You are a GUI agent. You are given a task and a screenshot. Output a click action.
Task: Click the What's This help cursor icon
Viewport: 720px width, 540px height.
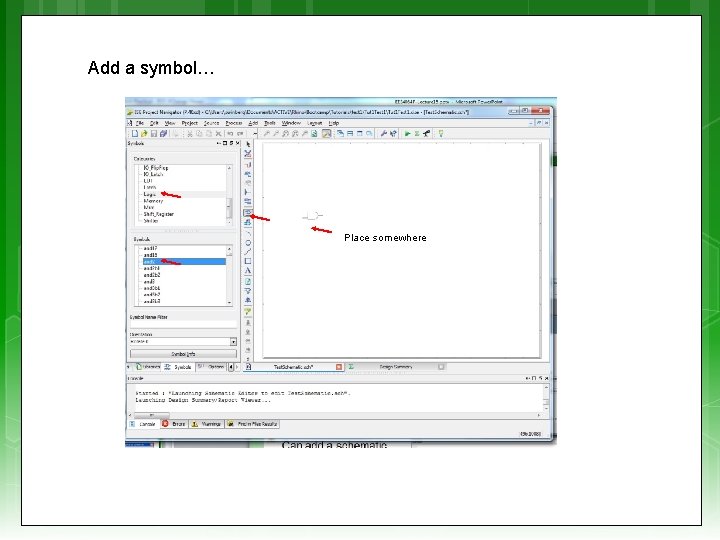(x=393, y=134)
